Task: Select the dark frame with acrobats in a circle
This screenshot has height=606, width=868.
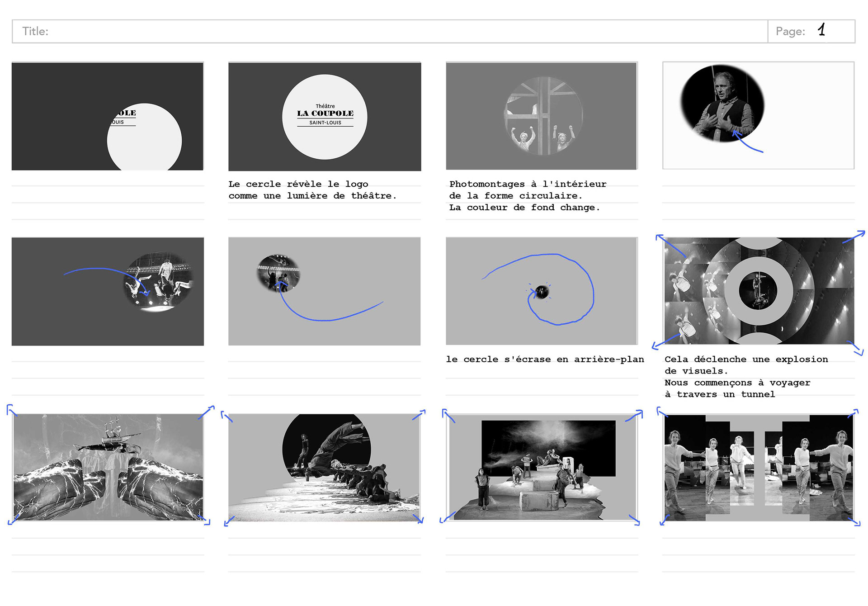Action: [108, 291]
